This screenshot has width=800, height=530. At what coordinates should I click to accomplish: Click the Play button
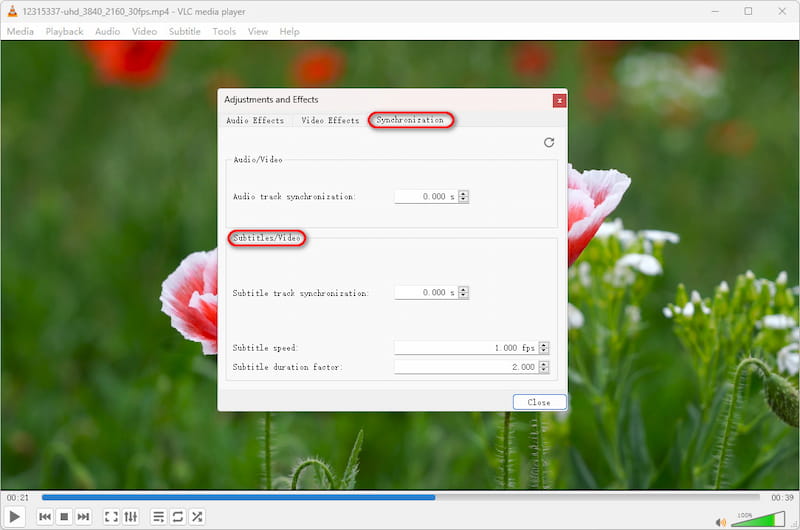[x=15, y=517]
